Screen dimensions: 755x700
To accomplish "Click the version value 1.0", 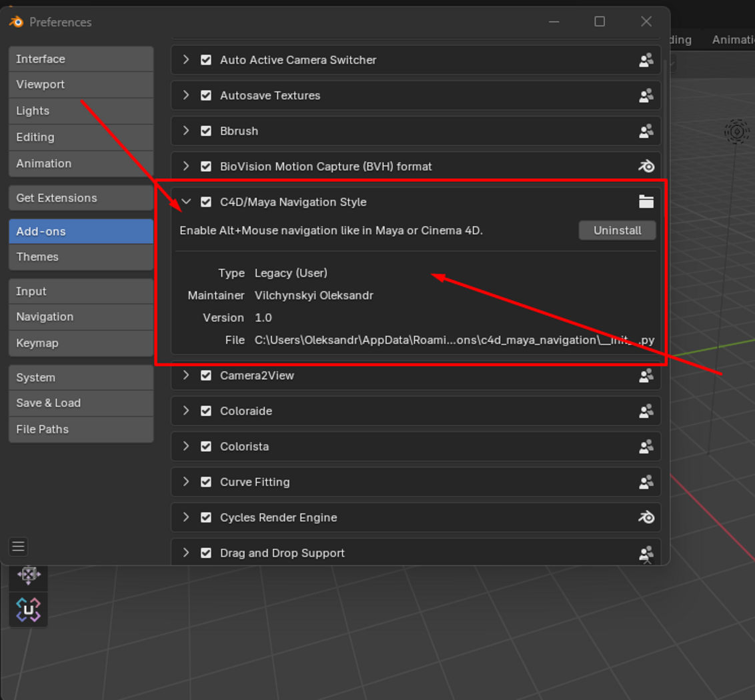I will point(263,318).
